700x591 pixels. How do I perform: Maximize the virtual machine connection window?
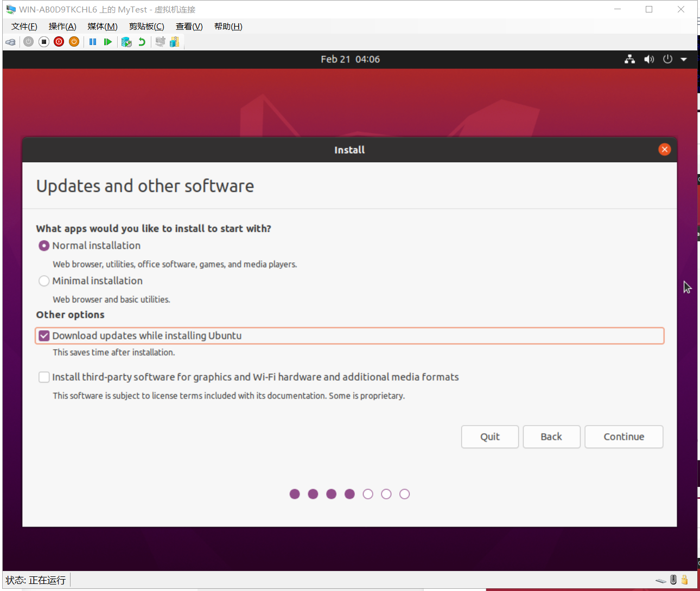[649, 9]
